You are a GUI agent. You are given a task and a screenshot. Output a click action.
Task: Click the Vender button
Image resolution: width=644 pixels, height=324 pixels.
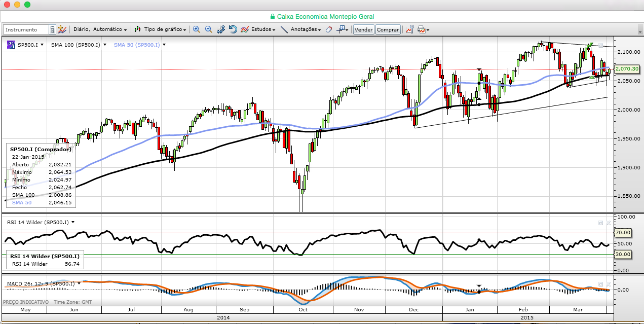pos(364,29)
